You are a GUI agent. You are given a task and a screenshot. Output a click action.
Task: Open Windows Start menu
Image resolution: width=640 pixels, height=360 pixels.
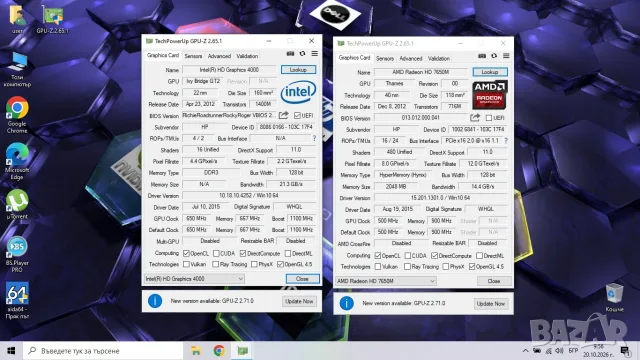11,351
